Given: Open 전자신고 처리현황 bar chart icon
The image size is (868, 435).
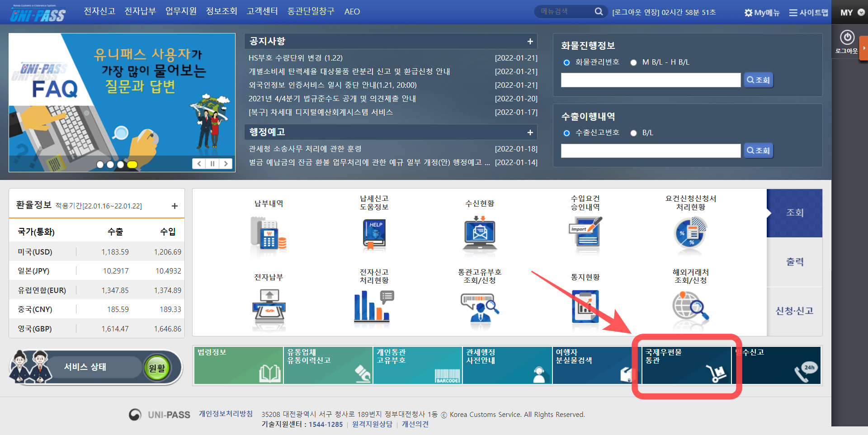Looking at the screenshot, I should [x=374, y=307].
